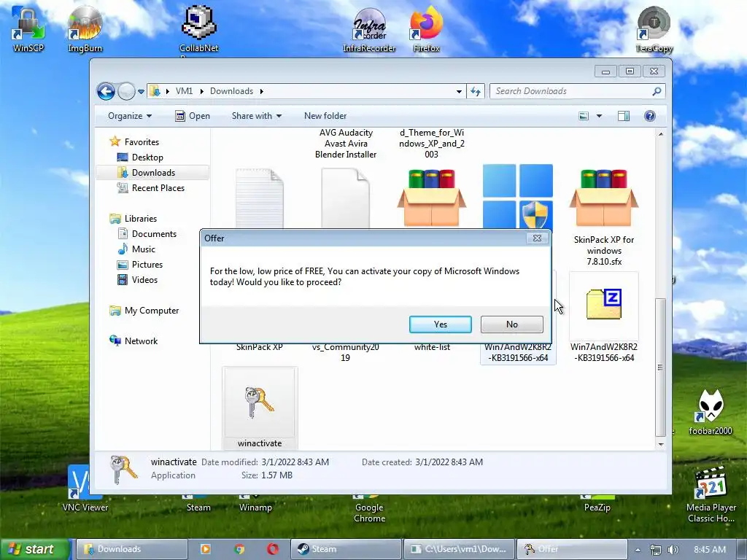Select the SkinPack XP for windows 7.8.10.sfx file

(604, 216)
